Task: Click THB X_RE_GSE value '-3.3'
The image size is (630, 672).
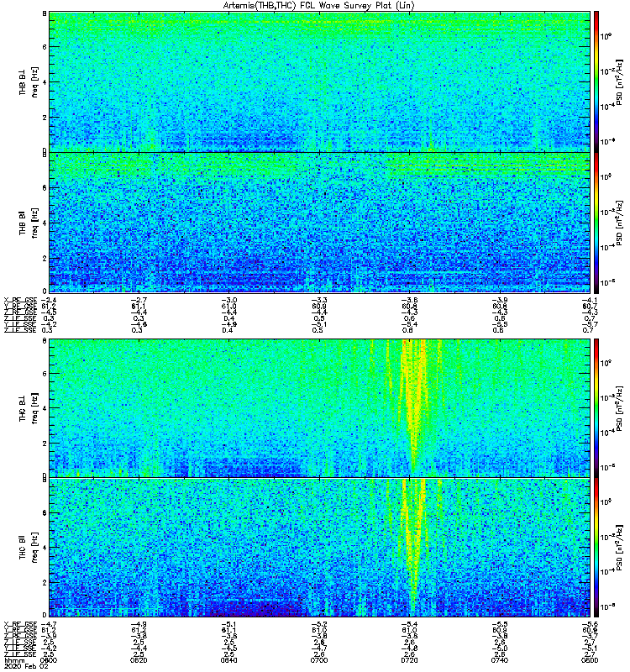Action: click(319, 300)
